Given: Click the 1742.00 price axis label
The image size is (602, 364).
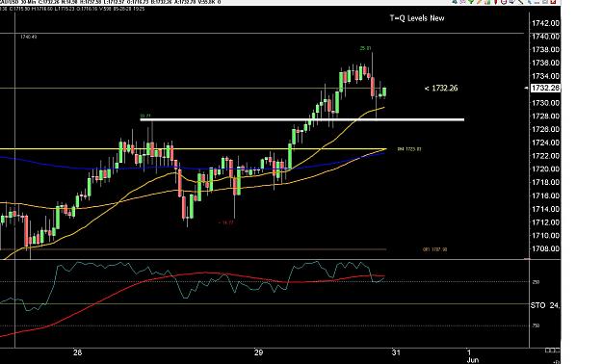Looking at the screenshot, I should tap(545, 23).
